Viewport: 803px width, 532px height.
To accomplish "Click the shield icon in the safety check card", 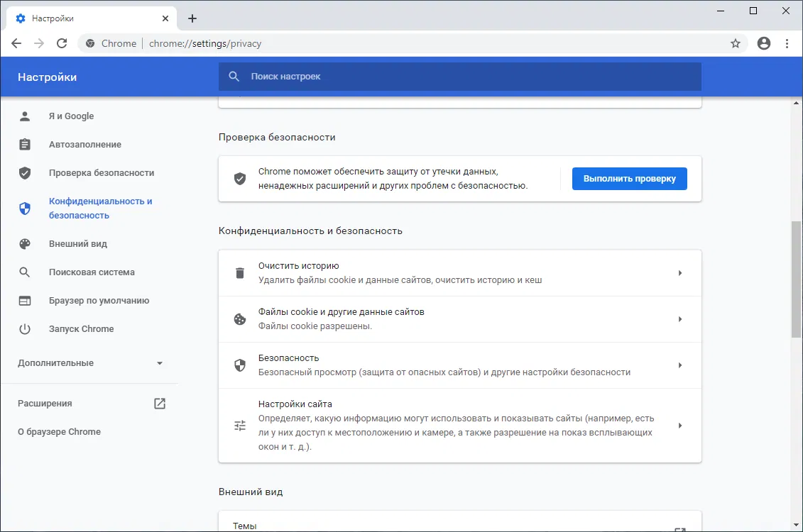I will [x=240, y=179].
